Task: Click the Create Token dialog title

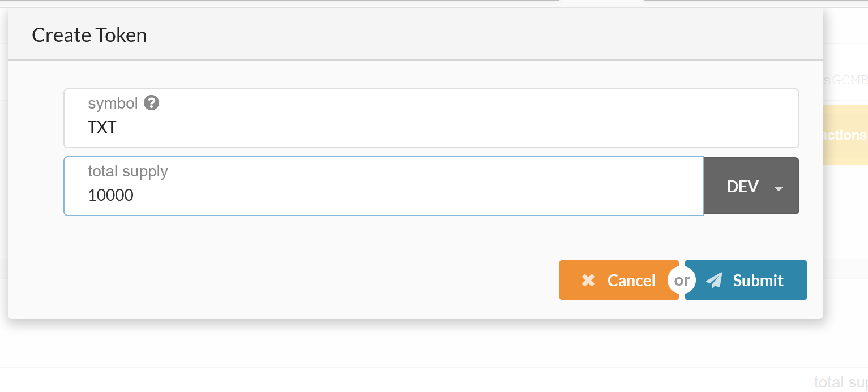Action: (89, 35)
